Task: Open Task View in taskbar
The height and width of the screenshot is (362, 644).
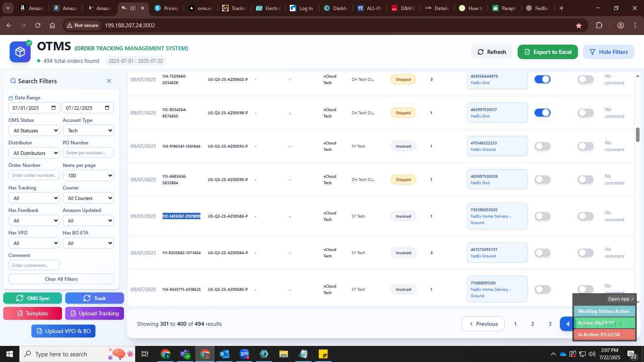Action: [145, 354]
